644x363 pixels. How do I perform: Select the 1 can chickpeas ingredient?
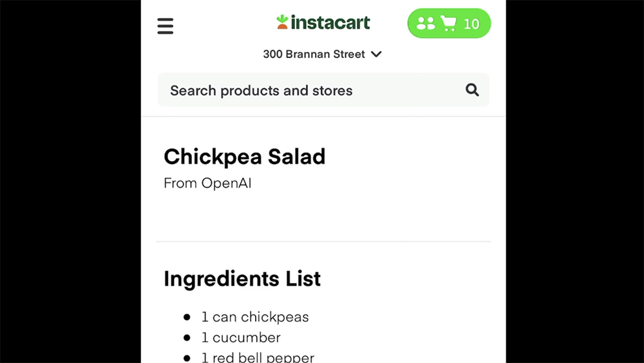pos(254,317)
